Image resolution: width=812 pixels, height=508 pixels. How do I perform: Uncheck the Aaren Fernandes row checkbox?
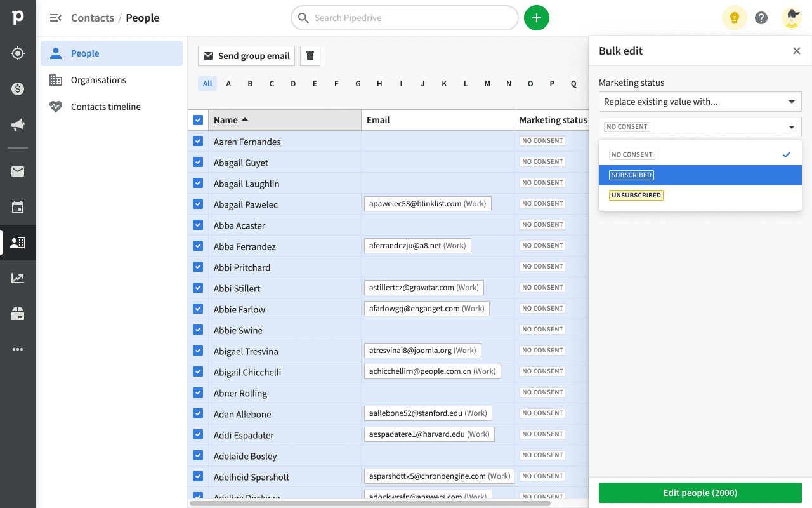pyautogui.click(x=198, y=142)
